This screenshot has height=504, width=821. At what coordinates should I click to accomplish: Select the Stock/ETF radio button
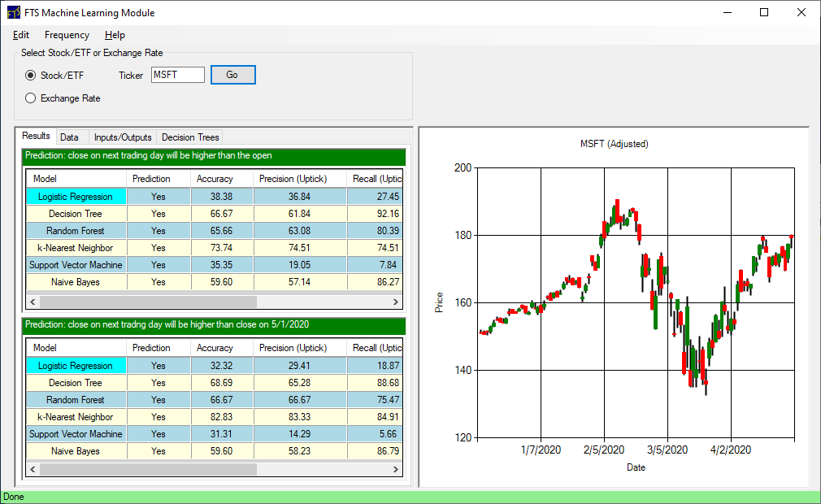pos(31,76)
